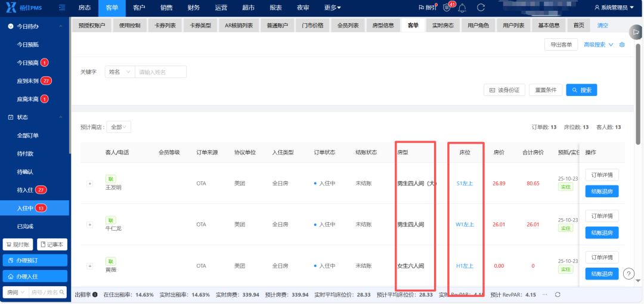Click 清空 to clear tabs
644x304 pixels.
(602, 26)
